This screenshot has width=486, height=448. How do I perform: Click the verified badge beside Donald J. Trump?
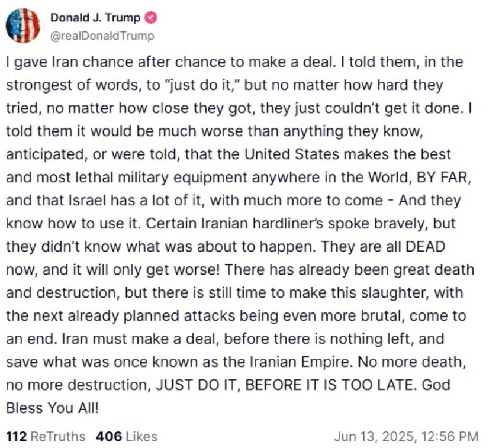pyautogui.click(x=151, y=18)
